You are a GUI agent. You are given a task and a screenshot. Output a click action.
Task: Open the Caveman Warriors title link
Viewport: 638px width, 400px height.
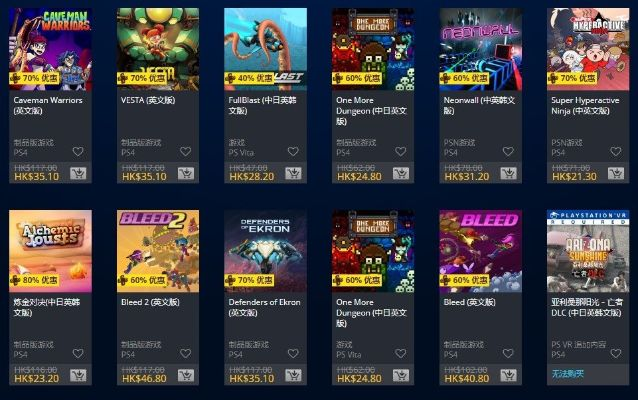48,105
